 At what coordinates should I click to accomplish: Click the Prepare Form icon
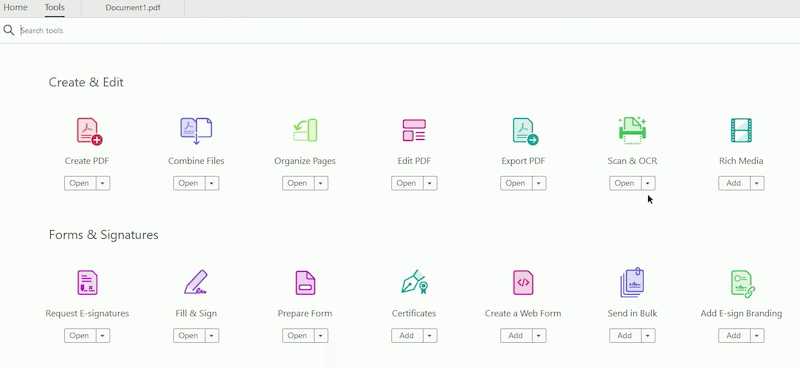tap(305, 283)
